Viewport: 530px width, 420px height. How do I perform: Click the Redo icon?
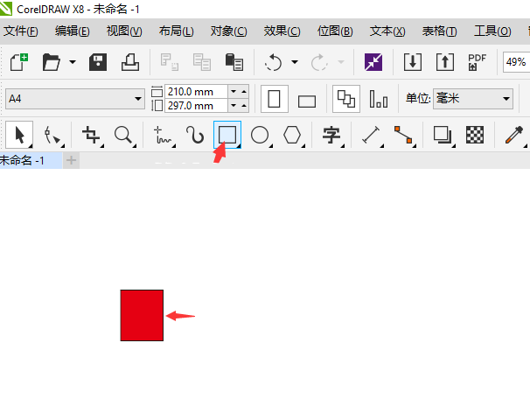pyautogui.click(x=319, y=62)
